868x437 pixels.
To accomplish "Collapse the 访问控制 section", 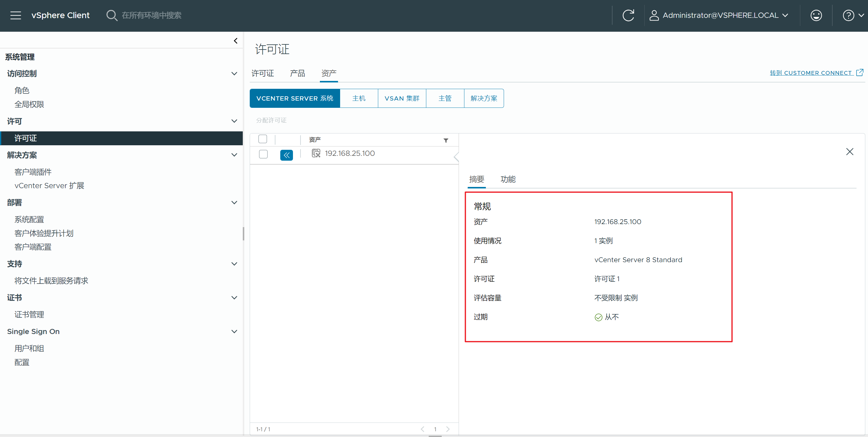I will coord(234,74).
